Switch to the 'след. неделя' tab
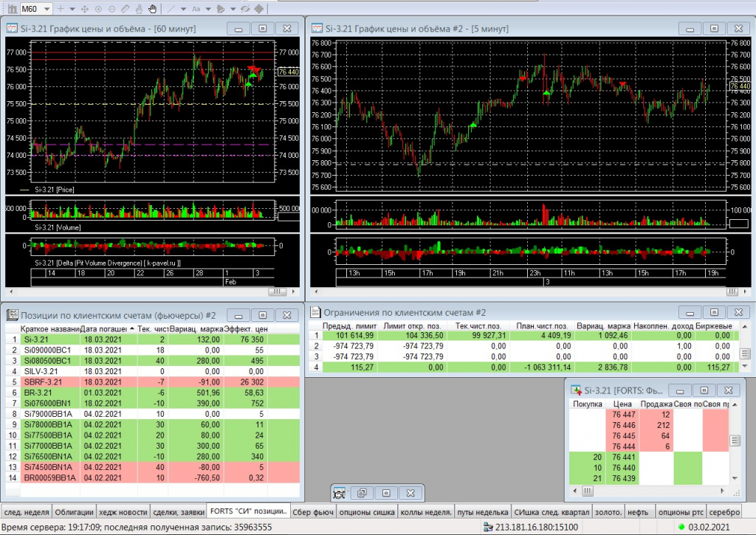Image resolution: width=756 pixels, height=535 pixels. click(x=27, y=512)
